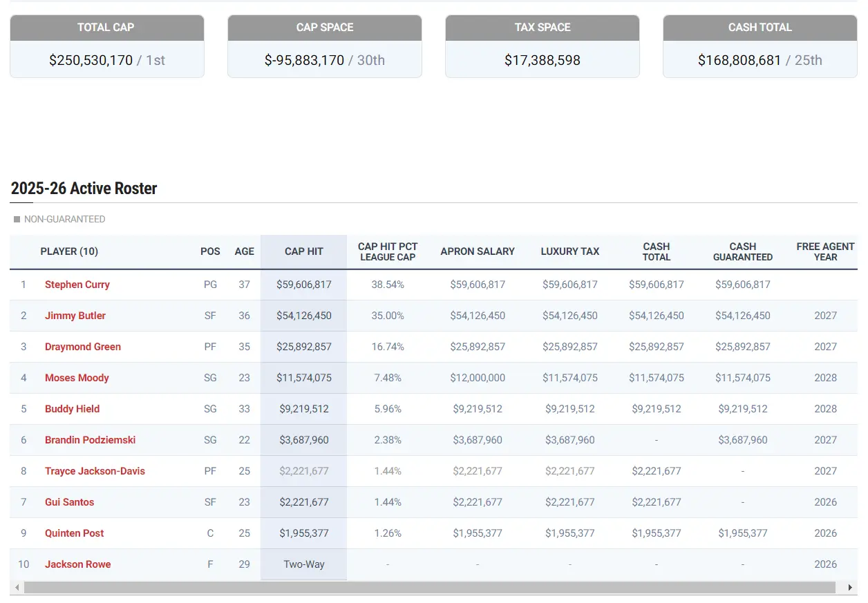Image resolution: width=868 pixels, height=603 pixels.
Task: Click the $250,530,170 total cap value
Action: 91,60
